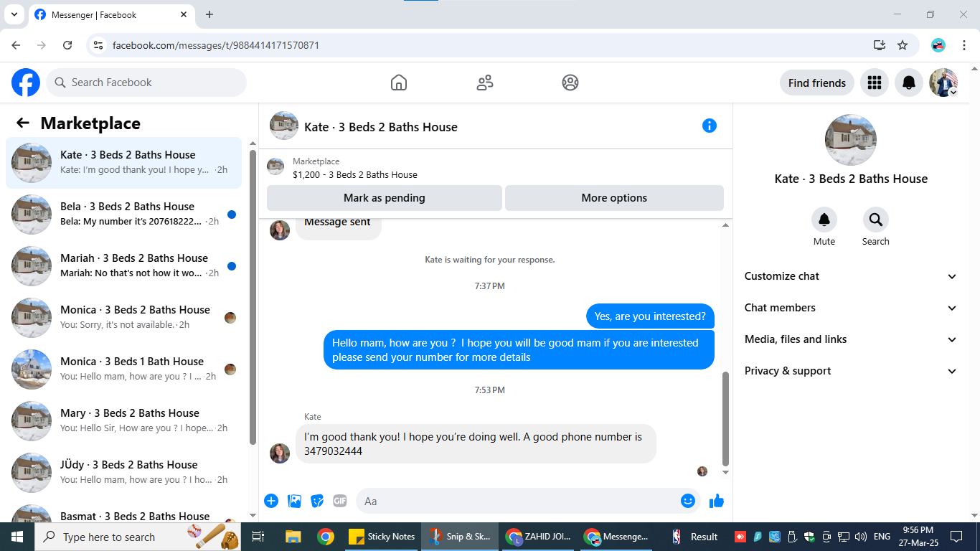The width and height of the screenshot is (980, 551).
Task: Expand the Privacy & support section
Action: click(x=851, y=371)
